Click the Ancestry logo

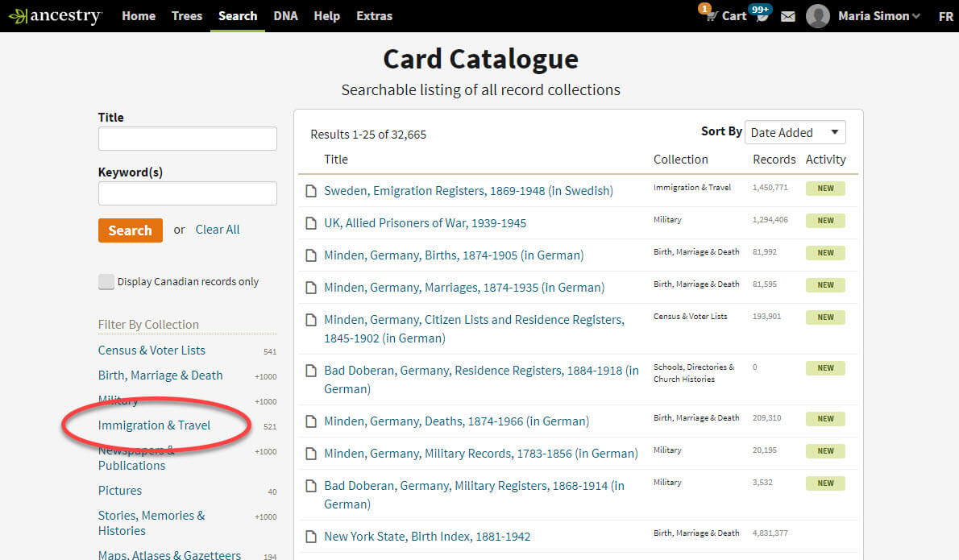[56, 16]
